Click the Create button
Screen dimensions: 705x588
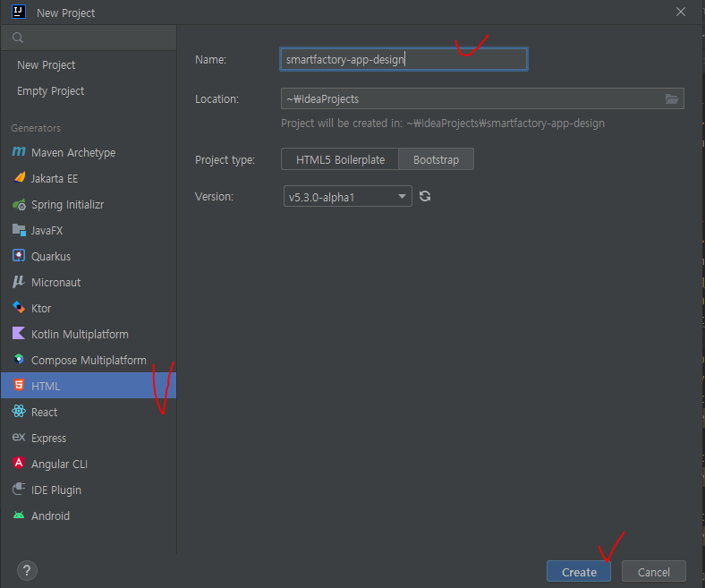pos(579,572)
